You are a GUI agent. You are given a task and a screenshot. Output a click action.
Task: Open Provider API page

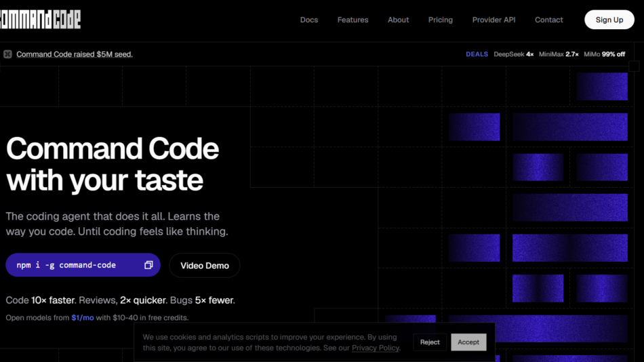pyautogui.click(x=494, y=20)
